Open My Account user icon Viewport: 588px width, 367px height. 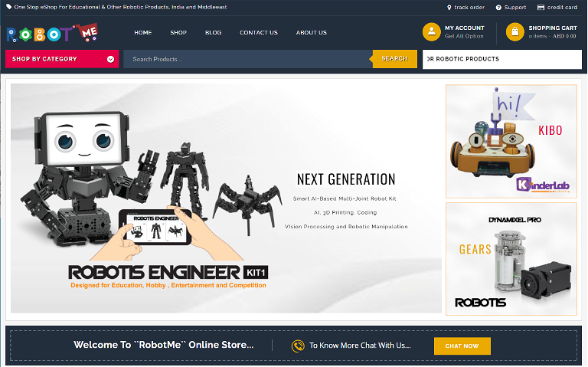432,32
